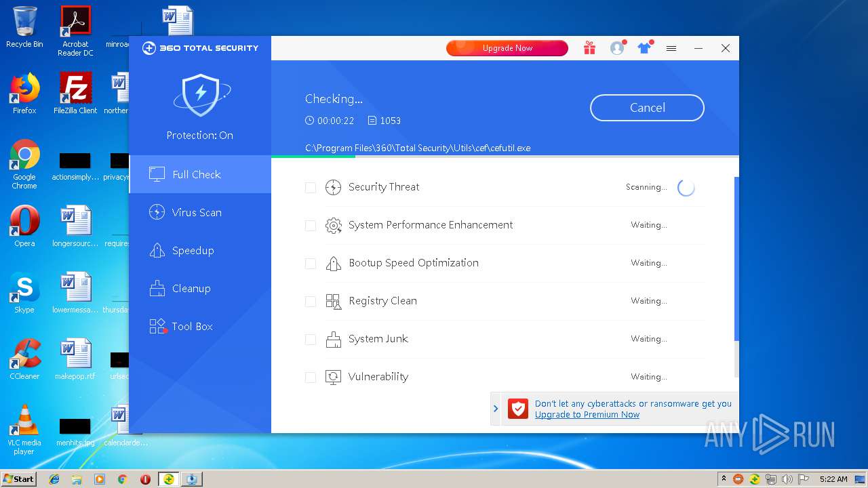Click the Security Threat label
This screenshot has width=868, height=488.
pos(384,187)
